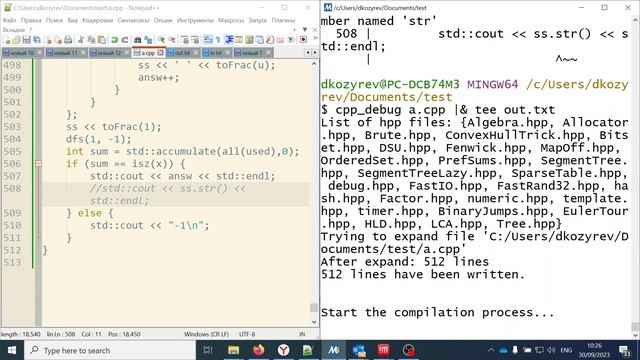Click the Paste clipboard icon
This screenshot has height=360, width=640.
[x=101, y=40]
